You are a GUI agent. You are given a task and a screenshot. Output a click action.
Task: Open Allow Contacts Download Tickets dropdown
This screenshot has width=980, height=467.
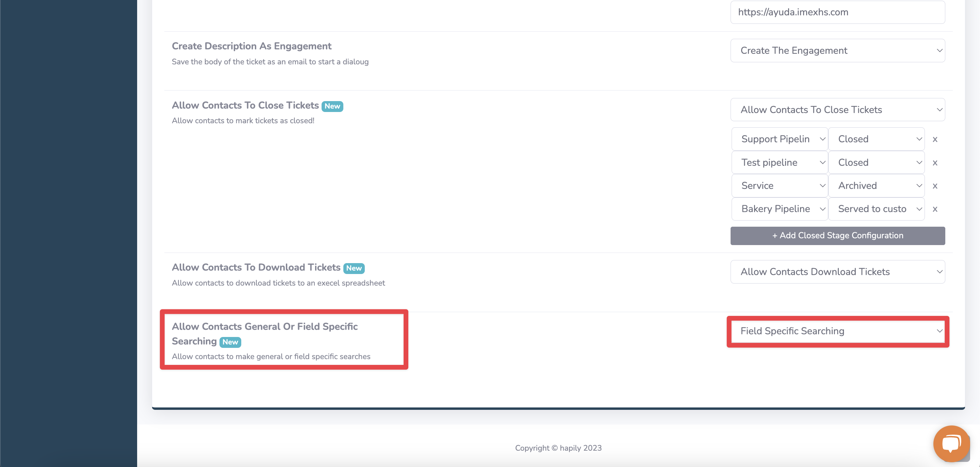[837, 272]
